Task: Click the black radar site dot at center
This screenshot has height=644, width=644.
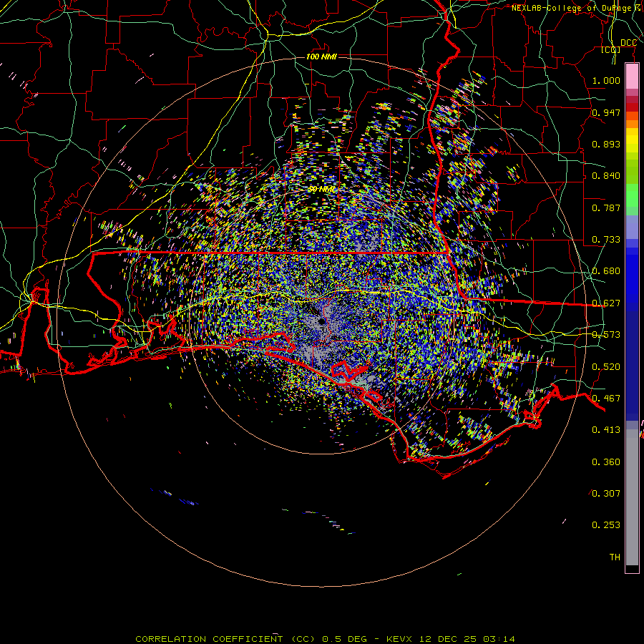Action: click(x=321, y=322)
